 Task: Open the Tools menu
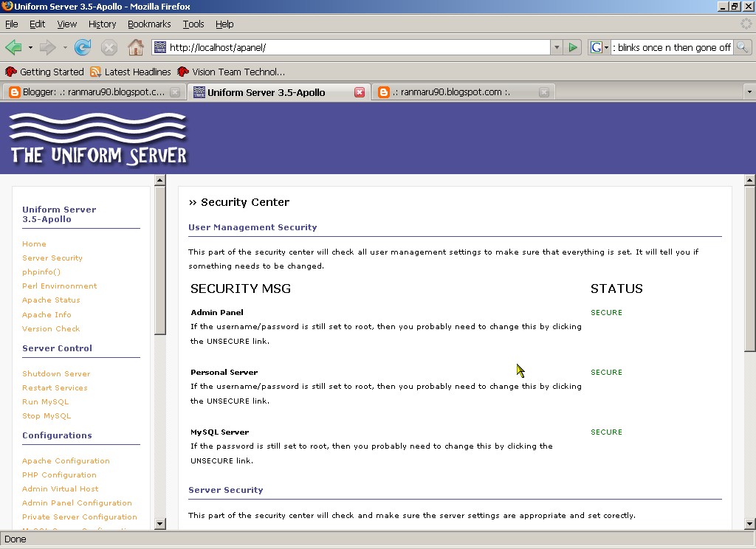193,24
